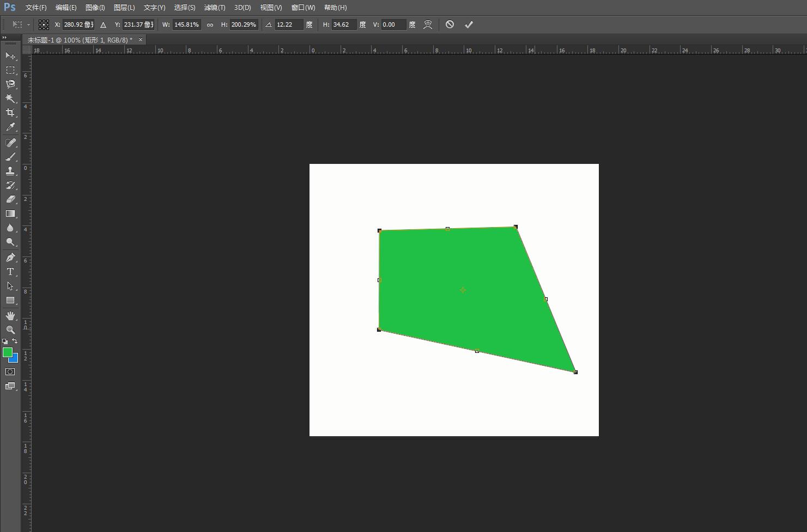Image resolution: width=807 pixels, height=532 pixels.
Task: Cancel the transform
Action: click(450, 25)
